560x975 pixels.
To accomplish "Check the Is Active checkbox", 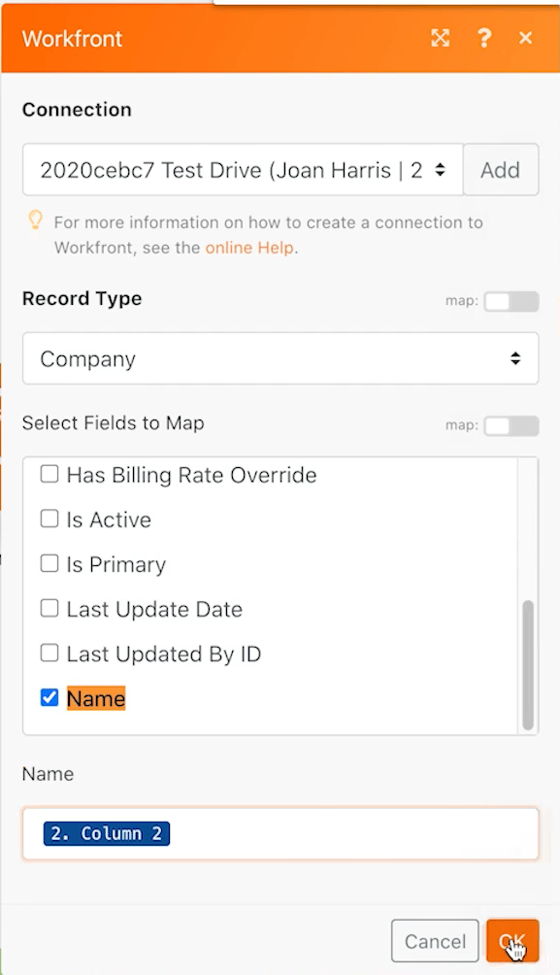I will (49, 520).
